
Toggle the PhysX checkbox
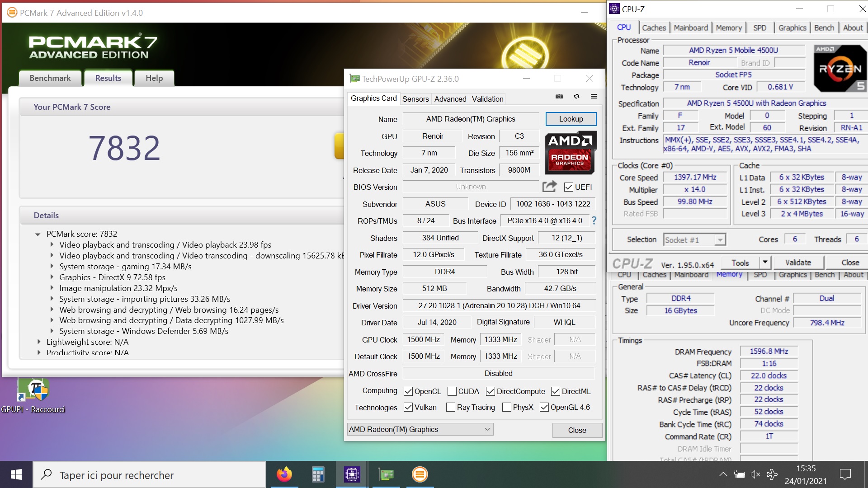click(507, 407)
